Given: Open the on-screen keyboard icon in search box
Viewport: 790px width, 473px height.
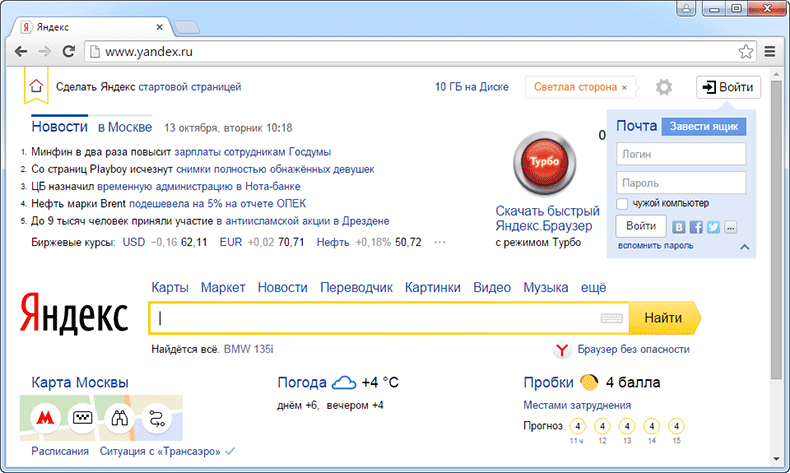Looking at the screenshot, I should (611, 318).
